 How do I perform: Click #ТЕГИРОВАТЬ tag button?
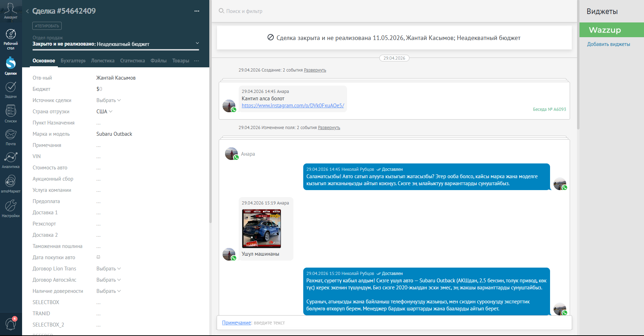pyautogui.click(x=47, y=26)
